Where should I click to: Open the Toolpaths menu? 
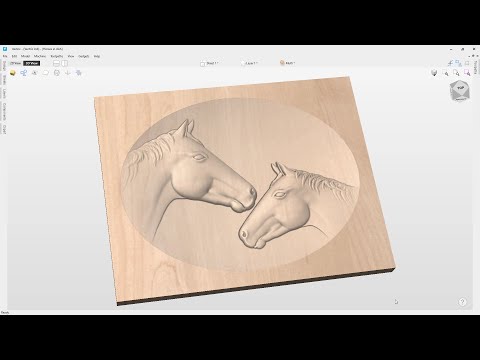57,56
